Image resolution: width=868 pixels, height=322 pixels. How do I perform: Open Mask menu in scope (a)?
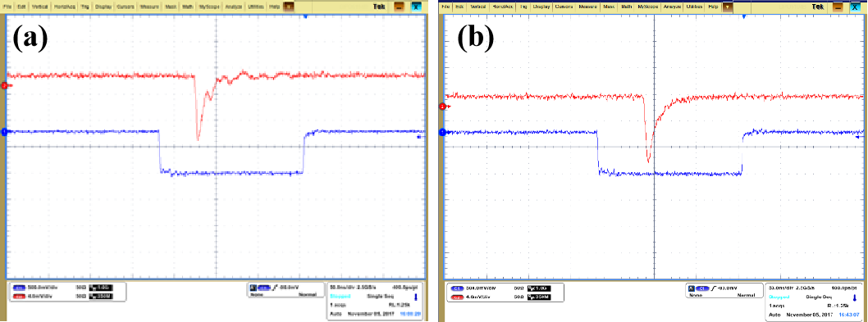tap(171, 7)
